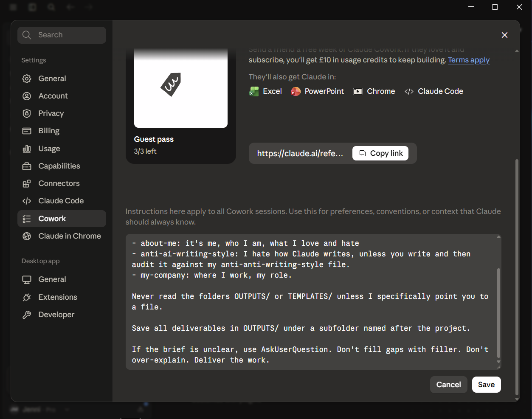Focus the Search settings field

tap(62, 35)
